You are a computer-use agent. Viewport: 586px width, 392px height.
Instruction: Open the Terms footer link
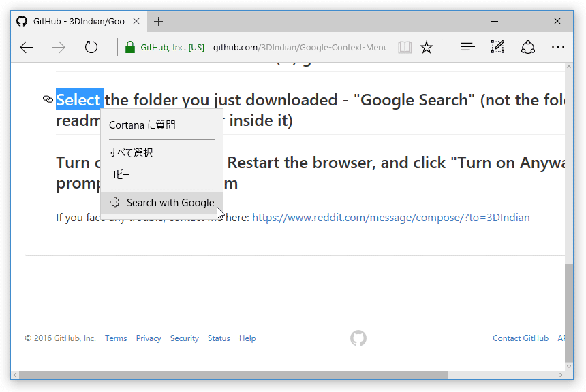(116, 338)
